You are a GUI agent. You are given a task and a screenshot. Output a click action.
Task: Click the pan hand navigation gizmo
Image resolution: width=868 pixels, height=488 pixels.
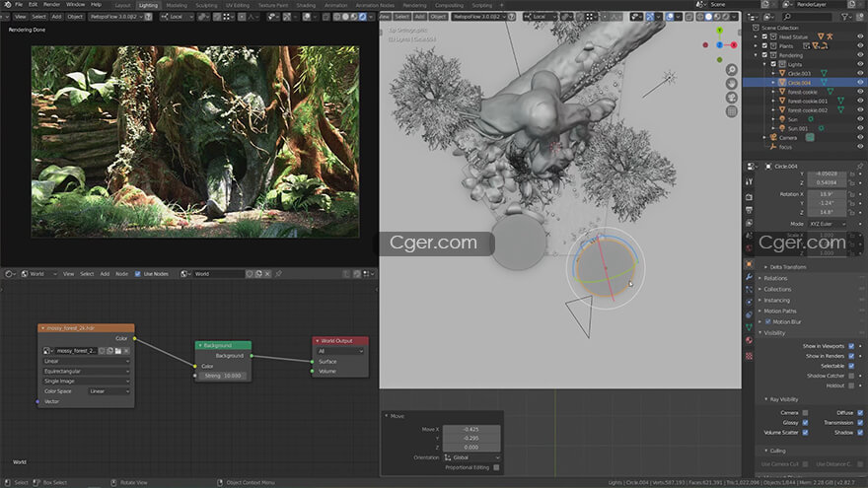[x=731, y=84]
